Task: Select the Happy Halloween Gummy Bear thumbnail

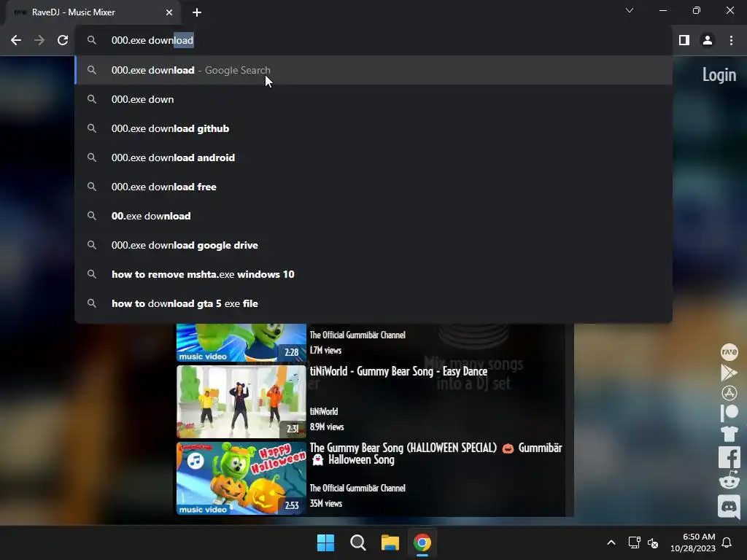Action: click(241, 478)
